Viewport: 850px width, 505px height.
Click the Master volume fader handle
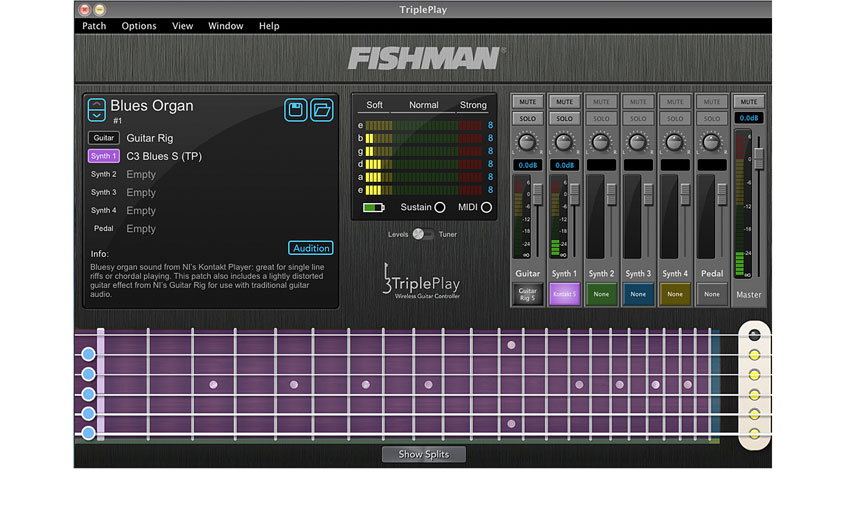pos(759,158)
